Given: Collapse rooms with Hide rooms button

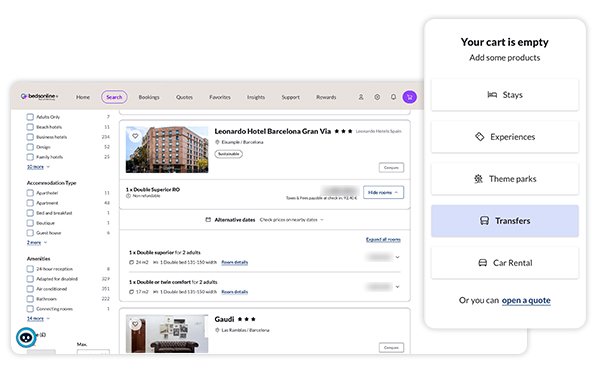Looking at the screenshot, I should coord(383,193).
